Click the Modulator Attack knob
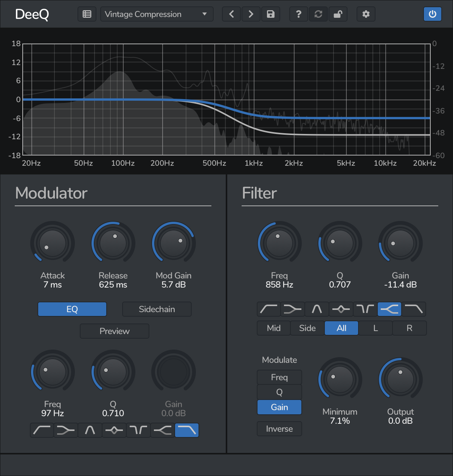 53,243
